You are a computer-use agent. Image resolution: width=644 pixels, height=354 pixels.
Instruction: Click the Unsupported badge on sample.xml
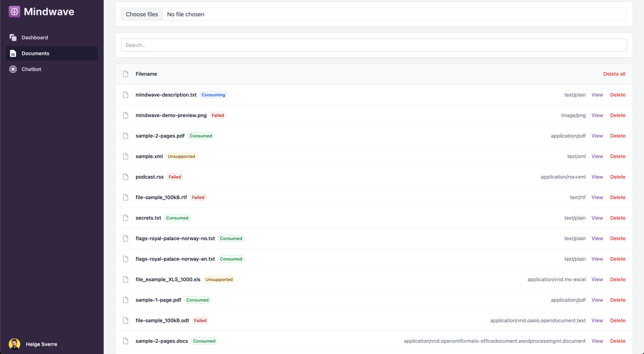(x=181, y=156)
